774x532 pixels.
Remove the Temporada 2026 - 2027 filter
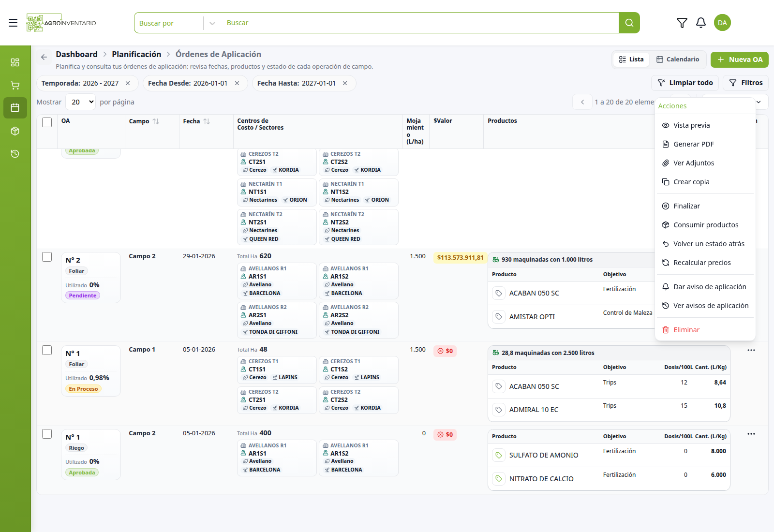pos(128,83)
